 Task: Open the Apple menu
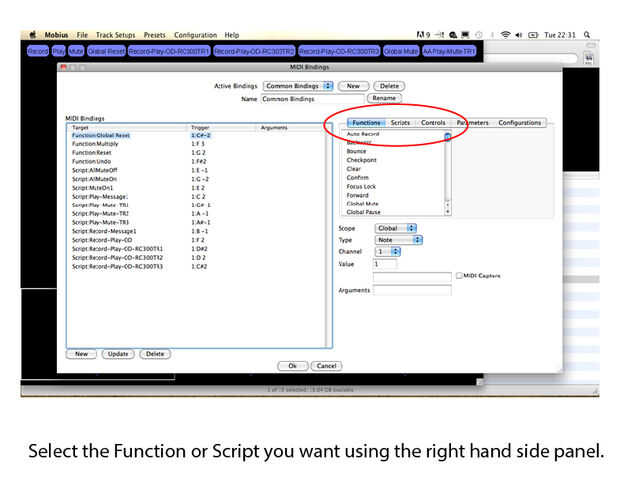[32, 35]
